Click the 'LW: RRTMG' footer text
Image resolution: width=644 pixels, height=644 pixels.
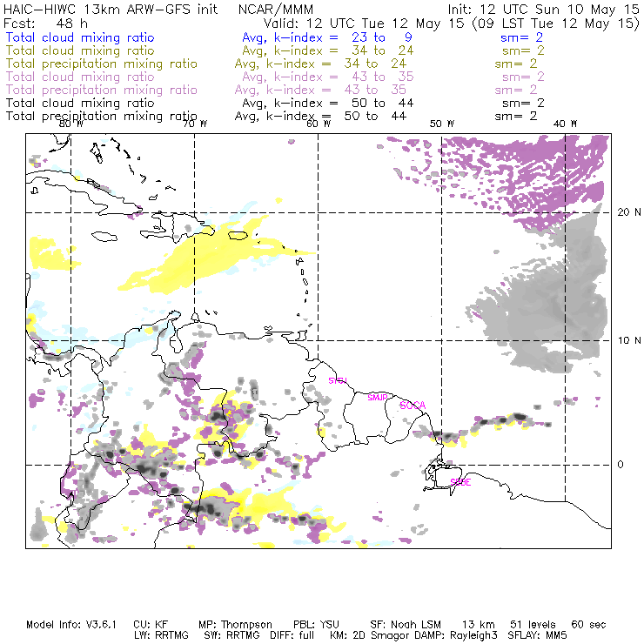point(161,635)
